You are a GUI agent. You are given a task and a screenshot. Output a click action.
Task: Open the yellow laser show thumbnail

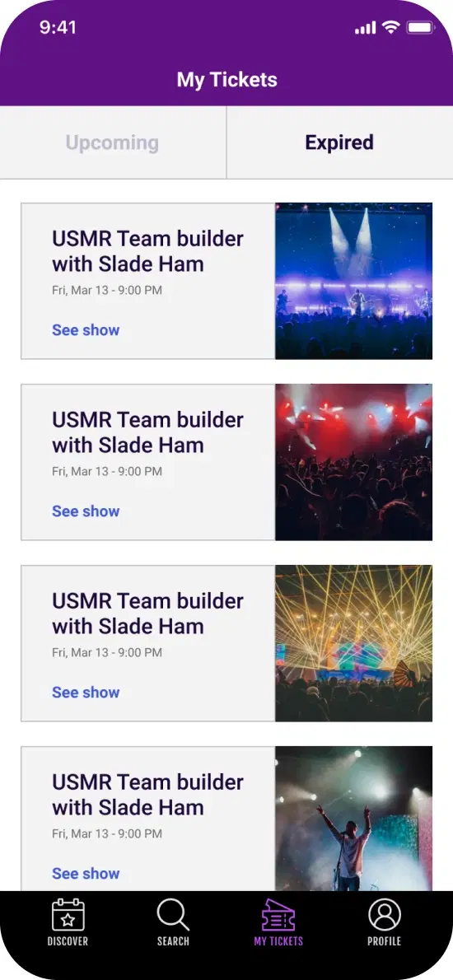[x=353, y=643]
